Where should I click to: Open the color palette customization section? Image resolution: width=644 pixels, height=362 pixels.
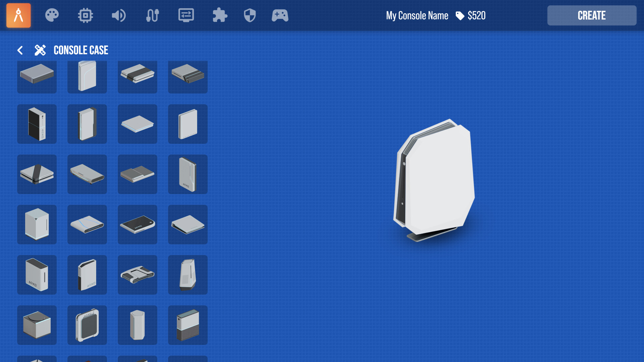click(52, 15)
